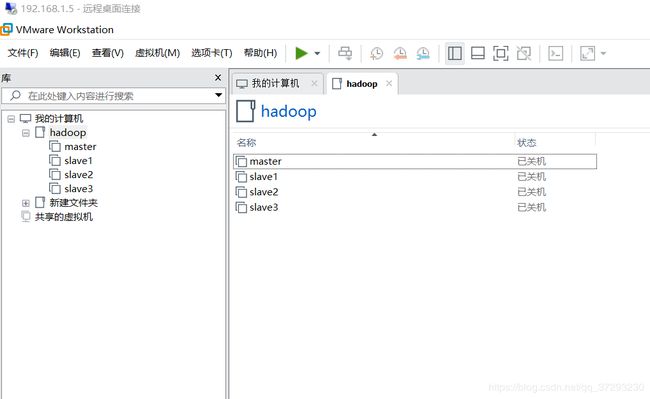
Task: Select the slave2 row in VM list
Action: (415, 192)
